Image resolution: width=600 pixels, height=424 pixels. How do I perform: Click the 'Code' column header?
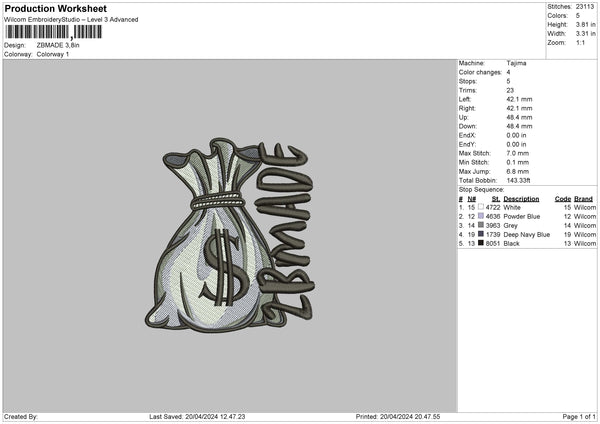coord(562,199)
